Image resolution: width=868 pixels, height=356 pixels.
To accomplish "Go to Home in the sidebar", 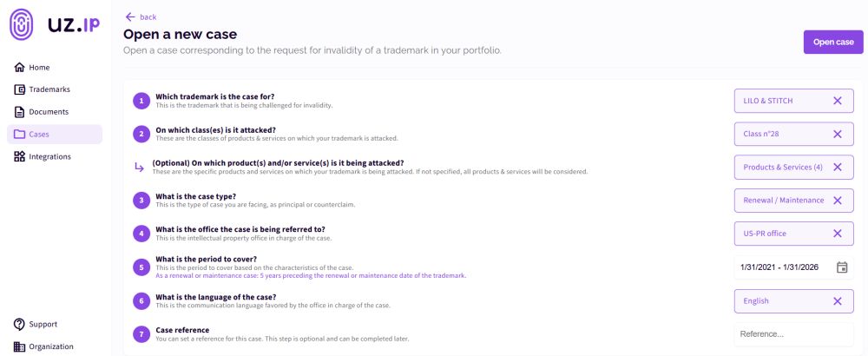I will (x=39, y=68).
